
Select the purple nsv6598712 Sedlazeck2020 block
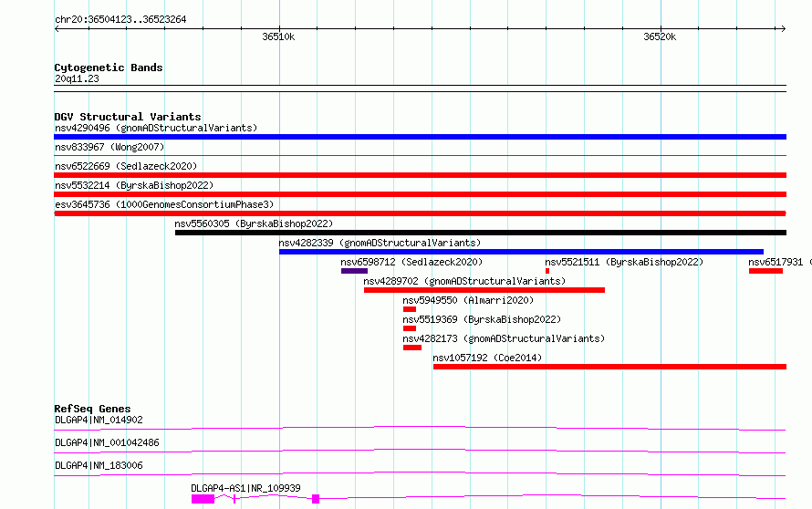tap(354, 271)
